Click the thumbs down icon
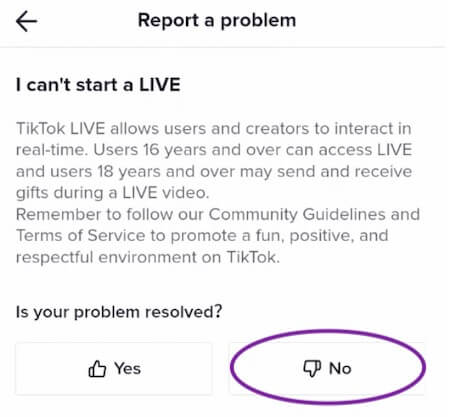 (312, 369)
